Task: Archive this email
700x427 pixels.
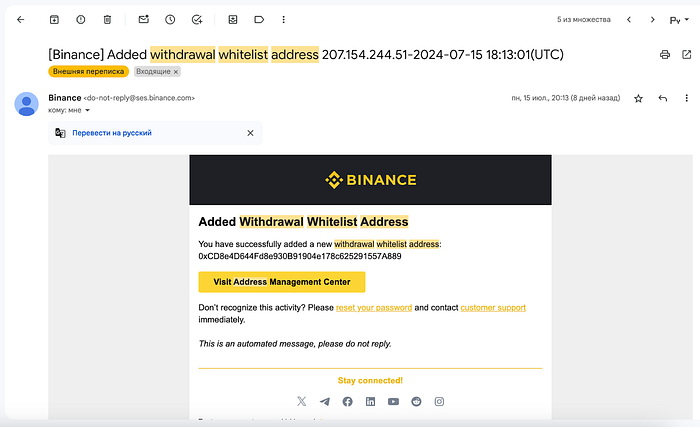Action: [x=54, y=20]
